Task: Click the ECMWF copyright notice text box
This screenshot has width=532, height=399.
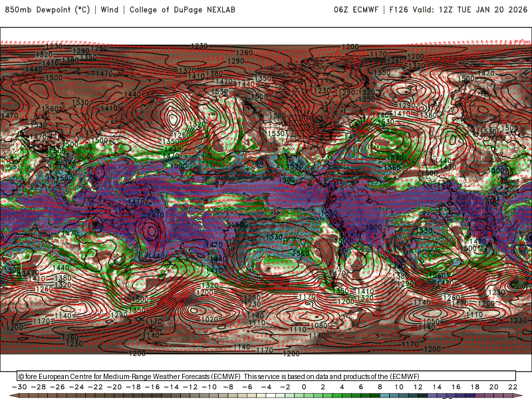Action: [x=267, y=376]
